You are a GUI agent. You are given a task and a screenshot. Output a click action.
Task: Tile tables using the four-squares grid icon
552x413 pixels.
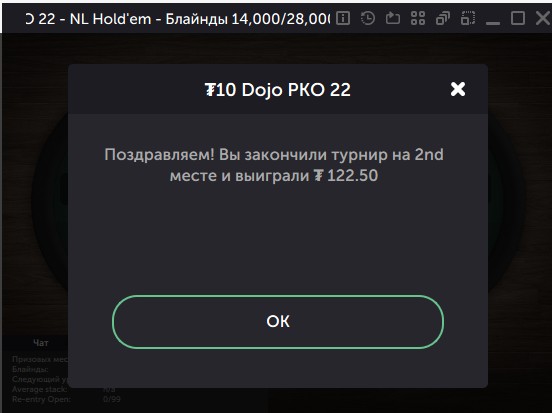[x=418, y=18]
